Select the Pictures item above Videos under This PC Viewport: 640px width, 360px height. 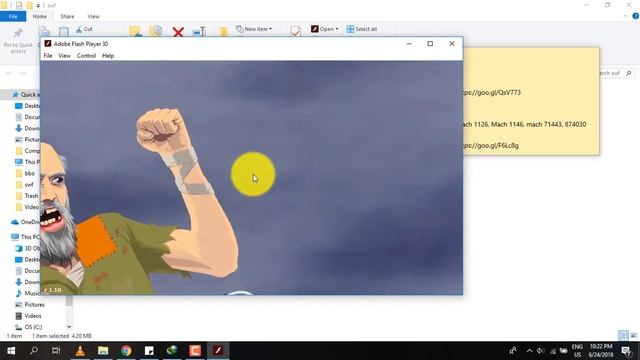[30, 305]
